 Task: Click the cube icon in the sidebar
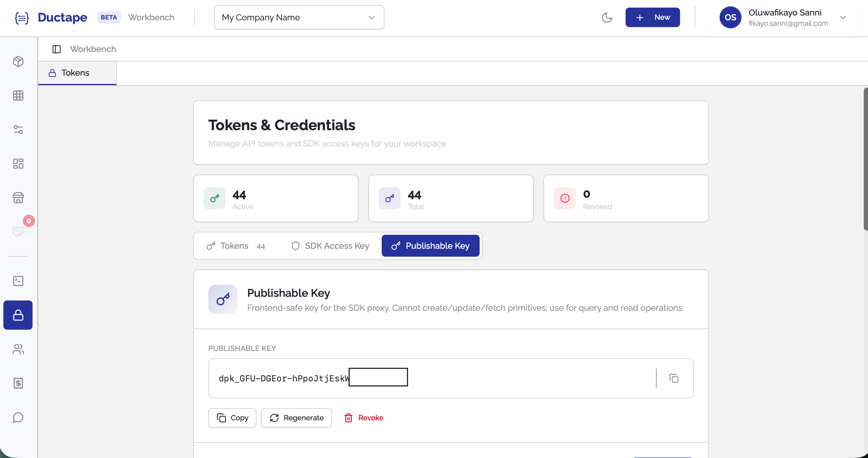pyautogui.click(x=18, y=61)
